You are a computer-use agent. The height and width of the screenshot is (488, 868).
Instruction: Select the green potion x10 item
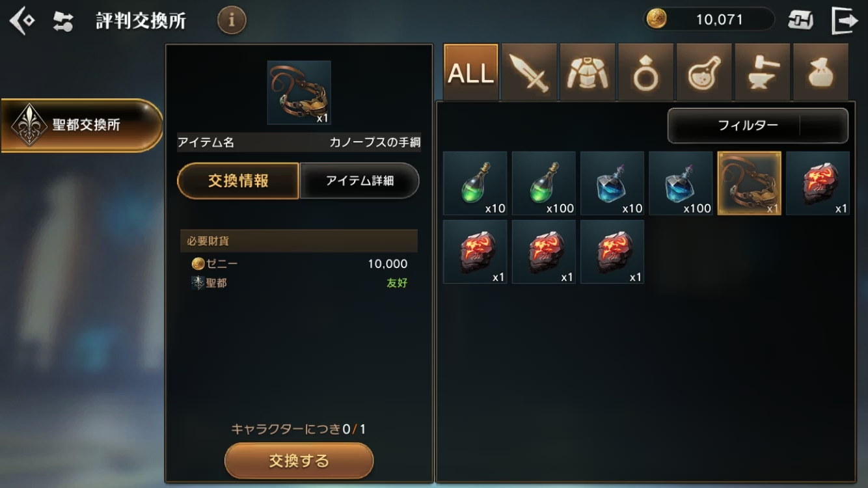coord(475,183)
